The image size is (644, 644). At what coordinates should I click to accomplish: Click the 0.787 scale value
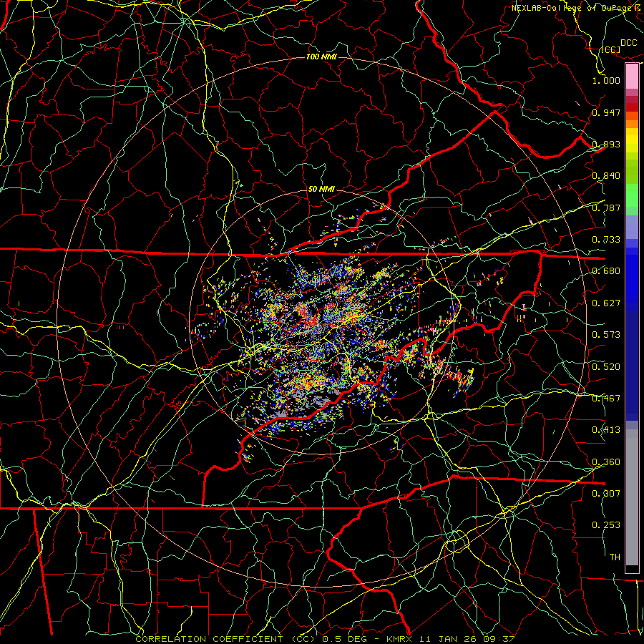coord(606,208)
